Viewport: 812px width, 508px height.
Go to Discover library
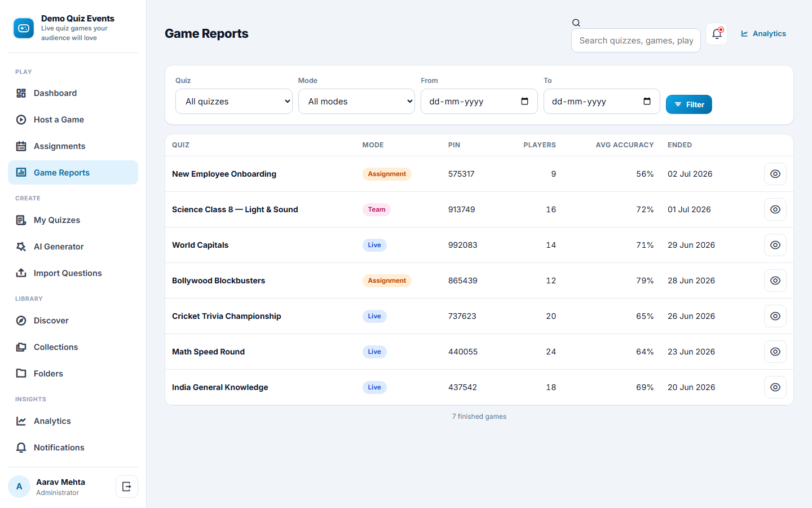pos(73,321)
